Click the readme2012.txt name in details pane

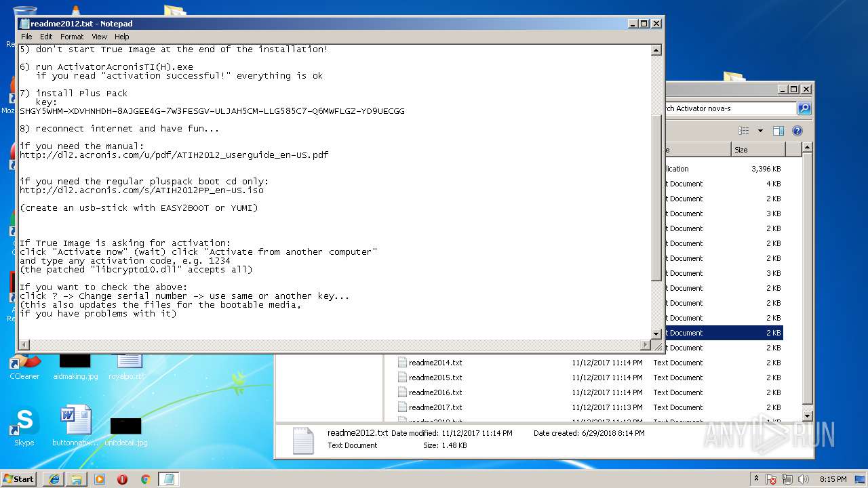tap(357, 432)
